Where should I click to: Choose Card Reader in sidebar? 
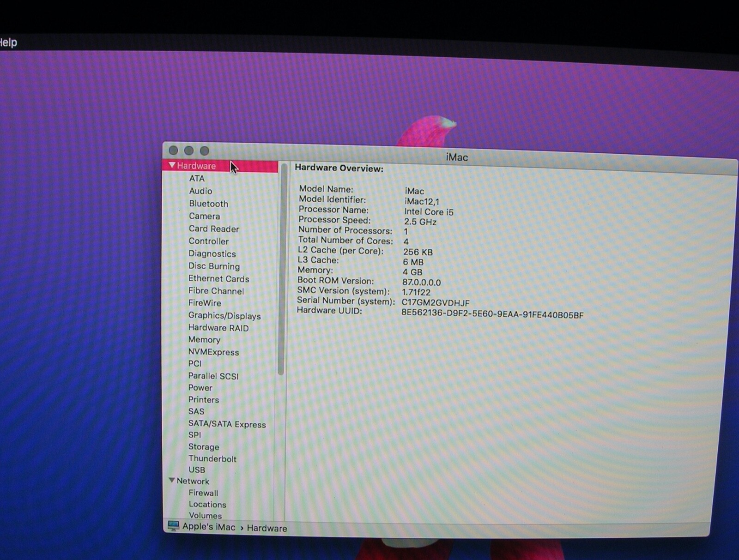(x=214, y=229)
